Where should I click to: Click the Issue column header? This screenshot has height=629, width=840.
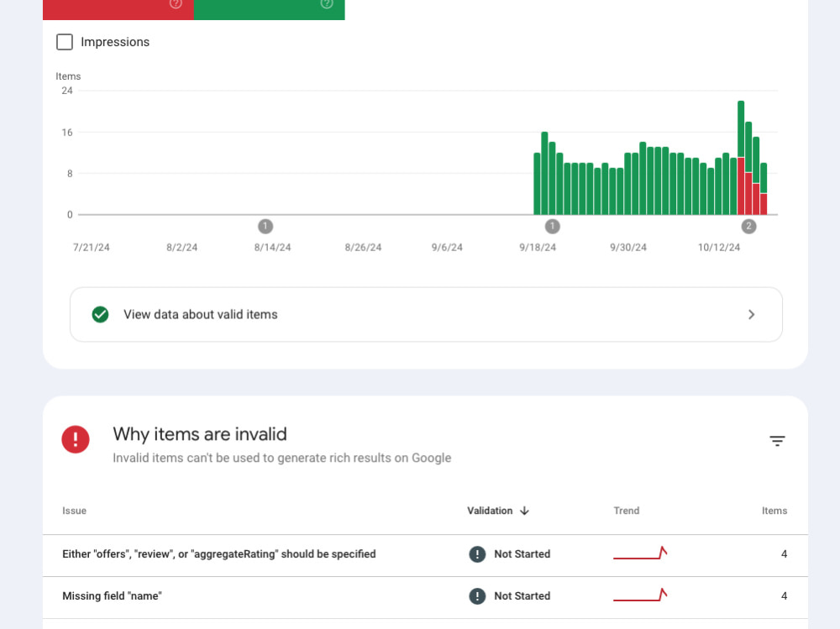coord(74,511)
